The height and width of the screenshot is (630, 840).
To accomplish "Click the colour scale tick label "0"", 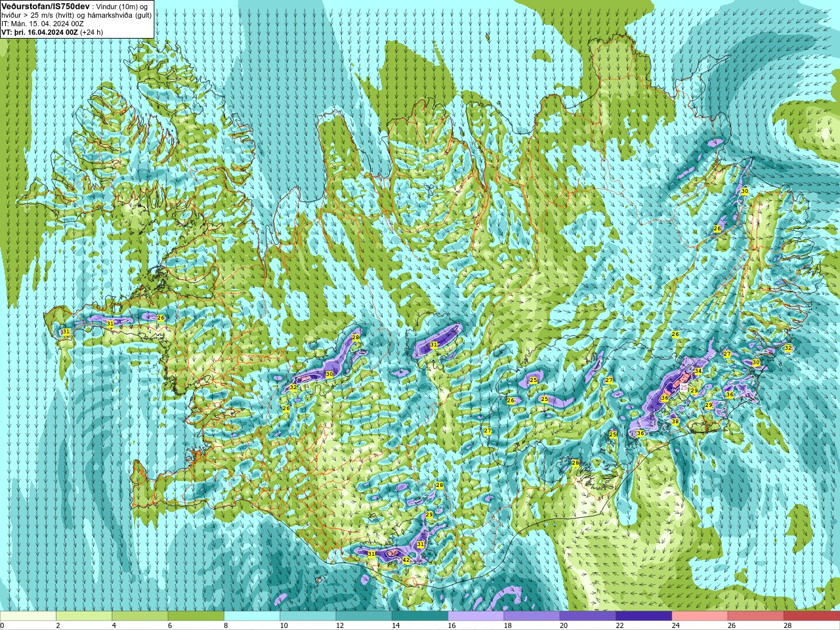I will 2,625.
